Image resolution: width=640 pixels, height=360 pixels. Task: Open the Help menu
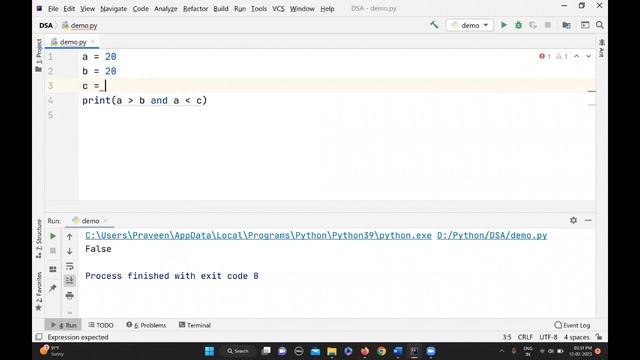327,9
